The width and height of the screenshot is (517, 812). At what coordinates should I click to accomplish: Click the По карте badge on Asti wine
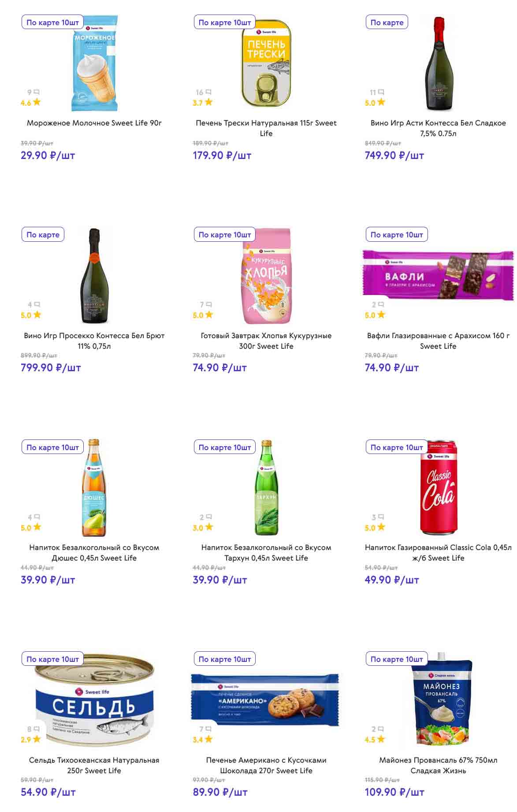[x=387, y=22]
